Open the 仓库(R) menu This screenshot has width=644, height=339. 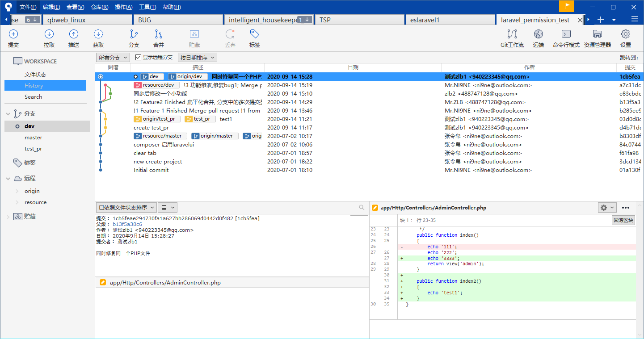pos(99,7)
